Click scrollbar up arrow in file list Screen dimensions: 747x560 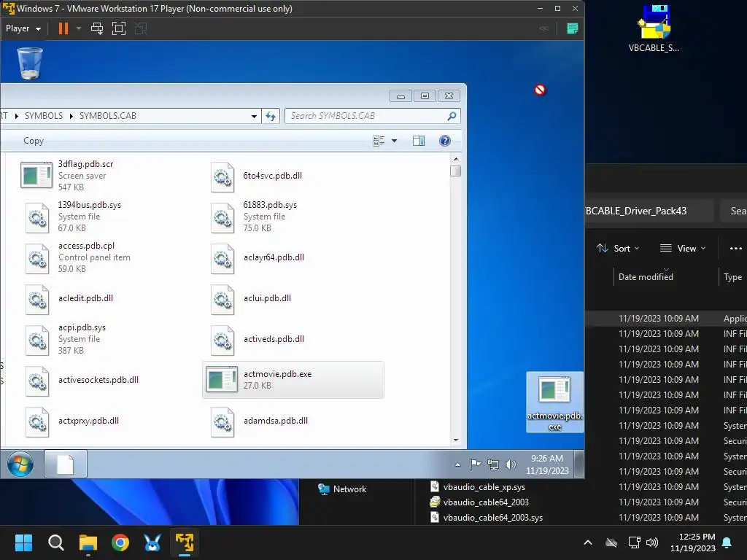[x=456, y=159]
